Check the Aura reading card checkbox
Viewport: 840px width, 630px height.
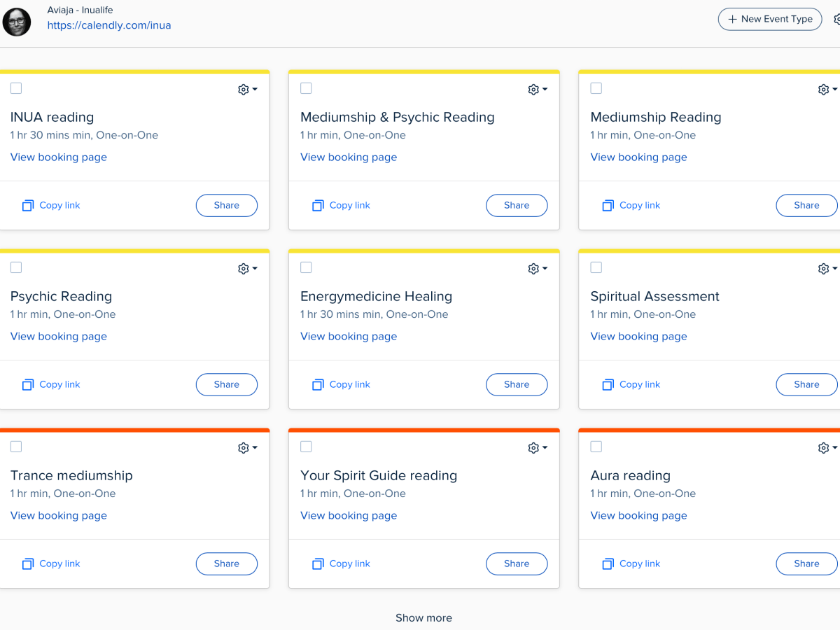(596, 447)
